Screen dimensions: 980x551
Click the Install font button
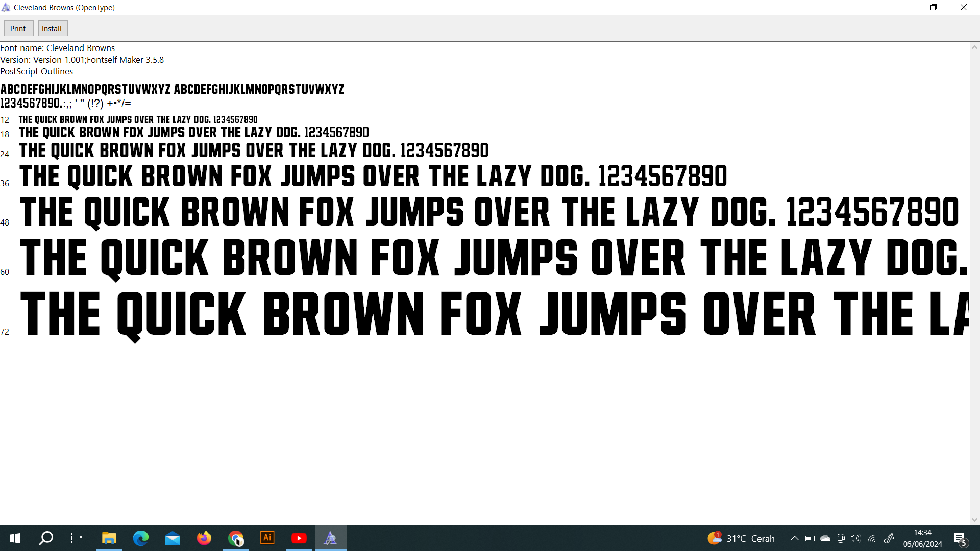pos(52,29)
